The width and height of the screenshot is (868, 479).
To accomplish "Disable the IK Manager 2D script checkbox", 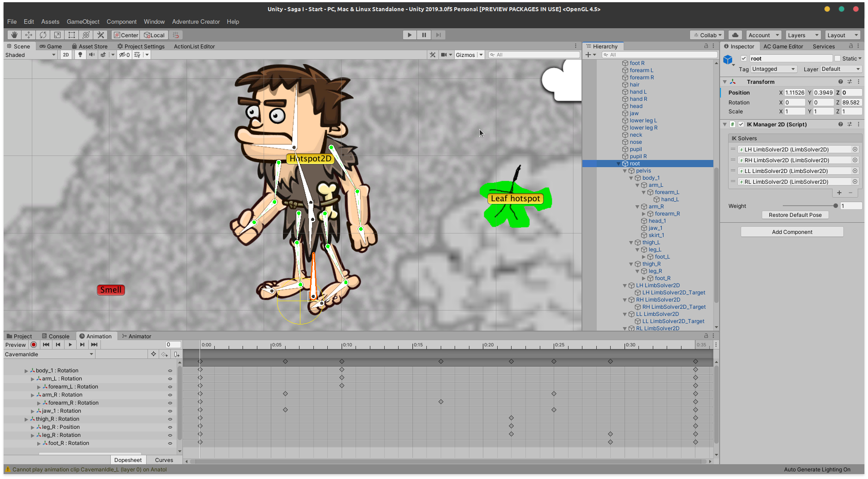I will point(741,125).
